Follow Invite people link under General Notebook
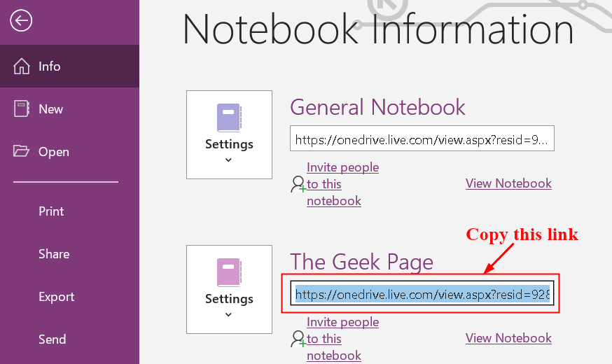Screen dimensions: 612x364 click(x=342, y=184)
